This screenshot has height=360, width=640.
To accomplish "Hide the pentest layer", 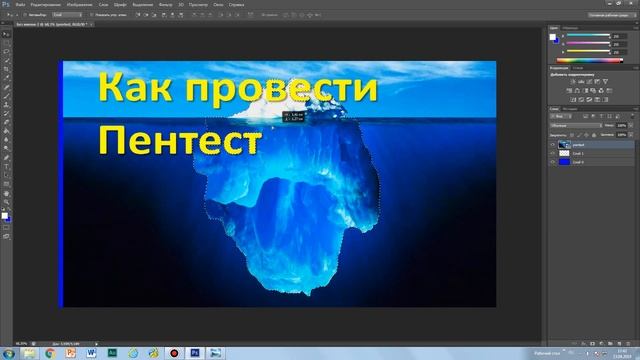I will tap(553, 144).
